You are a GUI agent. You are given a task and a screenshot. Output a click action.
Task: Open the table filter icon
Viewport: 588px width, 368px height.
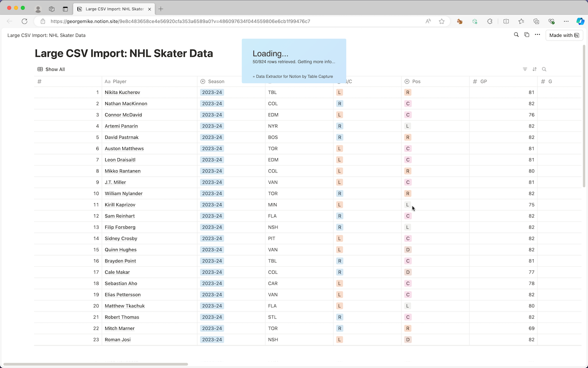pos(525,69)
